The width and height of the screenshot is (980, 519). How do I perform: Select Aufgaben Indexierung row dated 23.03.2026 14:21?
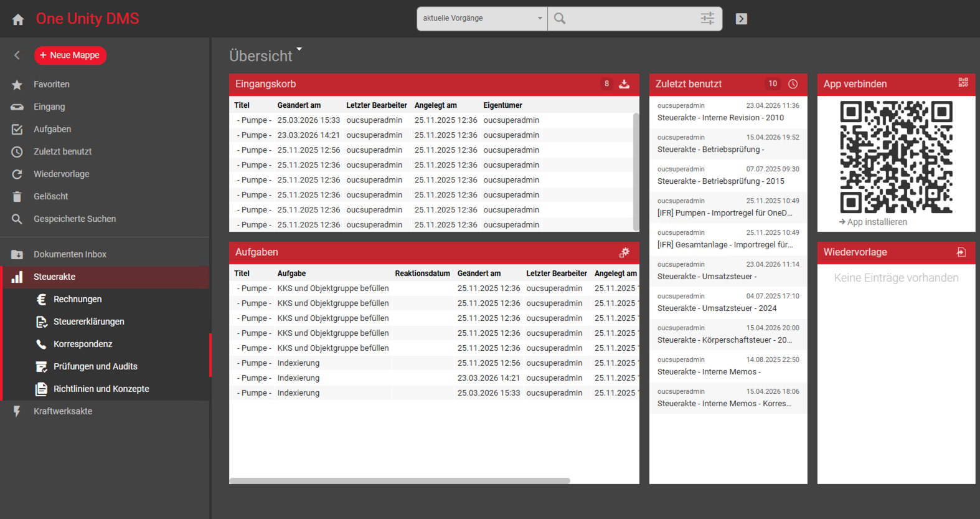click(434, 379)
